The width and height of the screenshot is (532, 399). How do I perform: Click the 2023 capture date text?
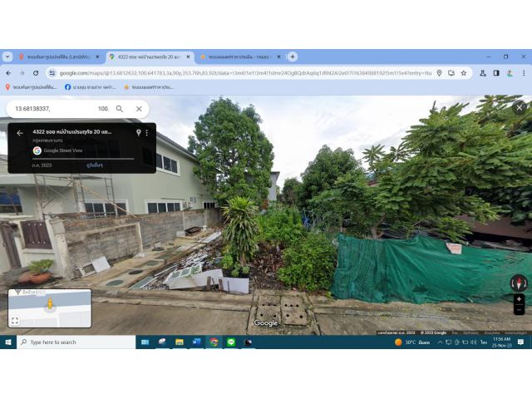[x=42, y=165]
